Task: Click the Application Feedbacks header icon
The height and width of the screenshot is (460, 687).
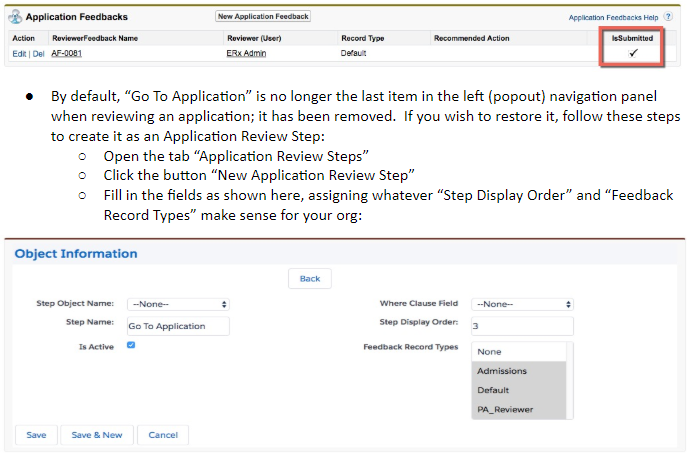Action: [17, 17]
